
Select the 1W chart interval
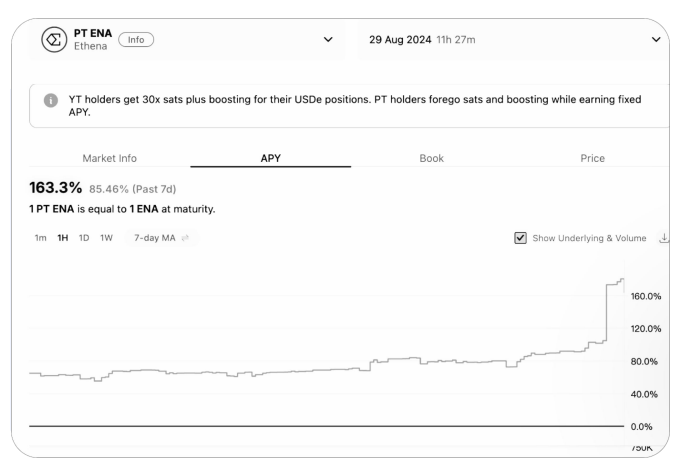click(x=106, y=238)
